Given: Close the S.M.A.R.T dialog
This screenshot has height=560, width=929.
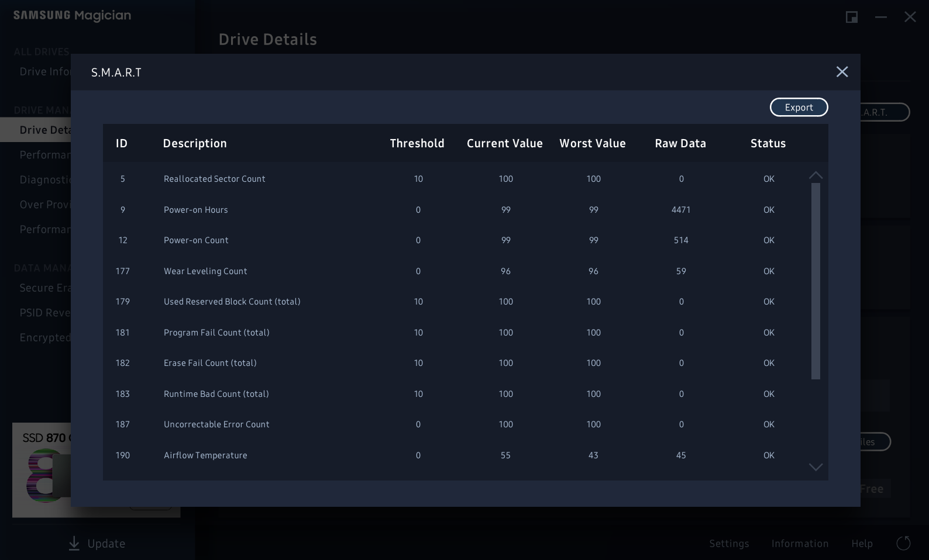Looking at the screenshot, I should tap(842, 71).
